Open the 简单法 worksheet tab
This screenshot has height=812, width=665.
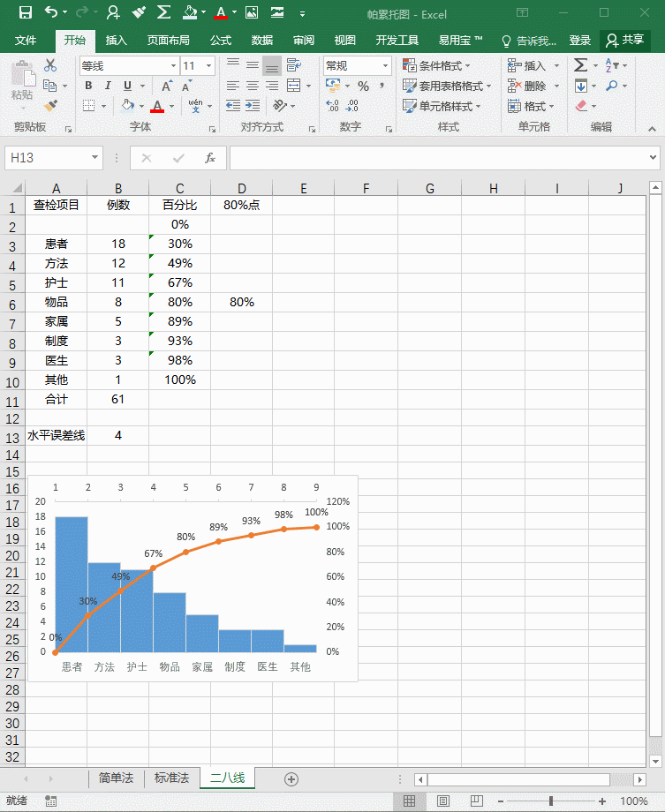click(x=116, y=778)
